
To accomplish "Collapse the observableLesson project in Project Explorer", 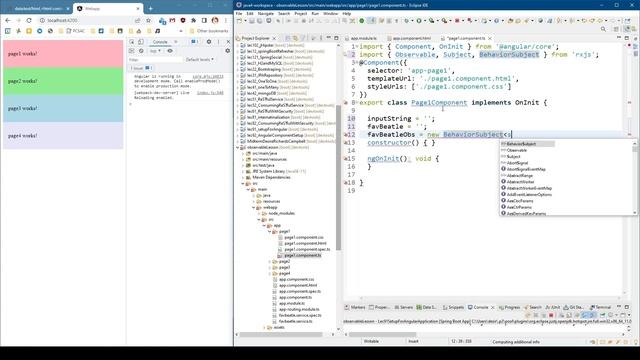I will click(x=238, y=147).
